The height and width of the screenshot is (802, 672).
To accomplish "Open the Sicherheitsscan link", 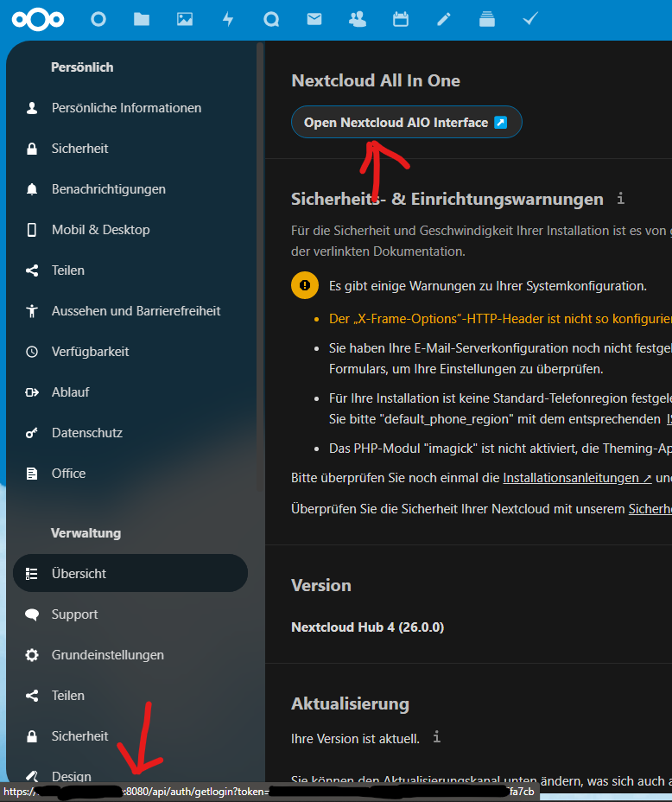I will coord(654,508).
